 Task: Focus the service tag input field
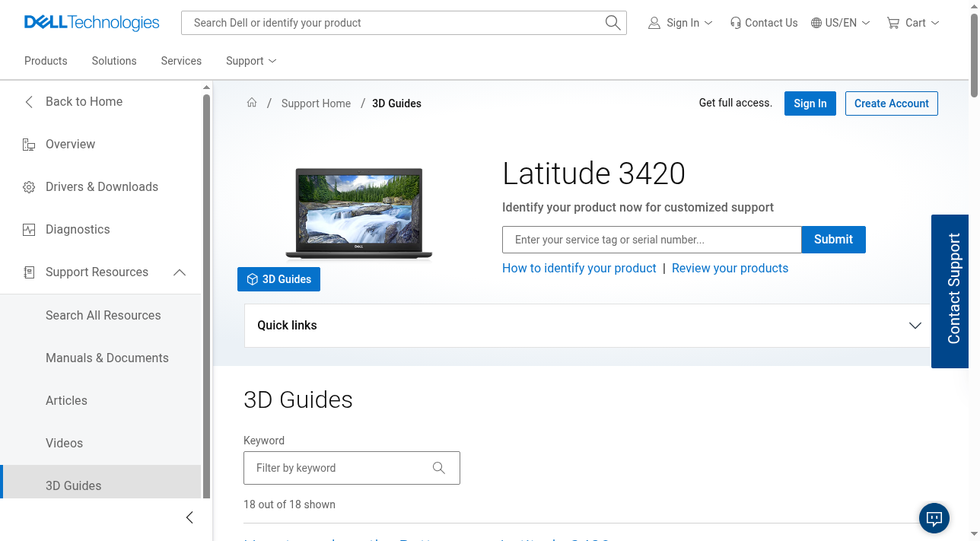click(x=652, y=240)
